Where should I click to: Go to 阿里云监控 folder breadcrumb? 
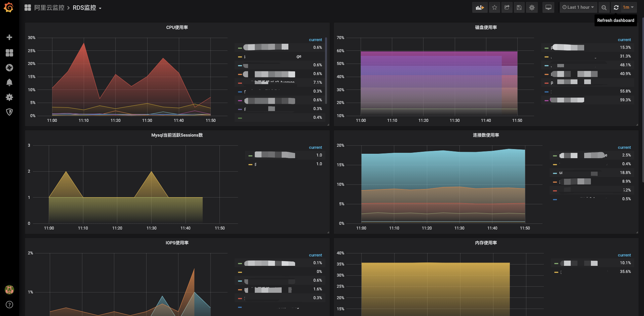(x=49, y=7)
